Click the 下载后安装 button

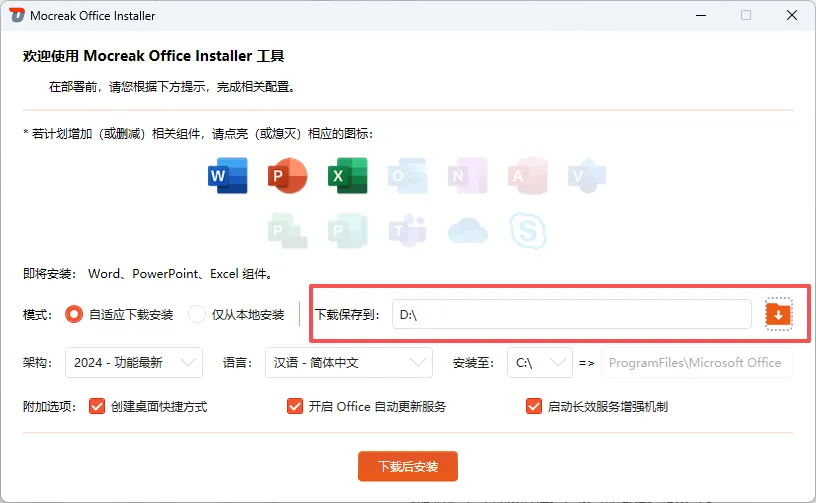click(408, 466)
